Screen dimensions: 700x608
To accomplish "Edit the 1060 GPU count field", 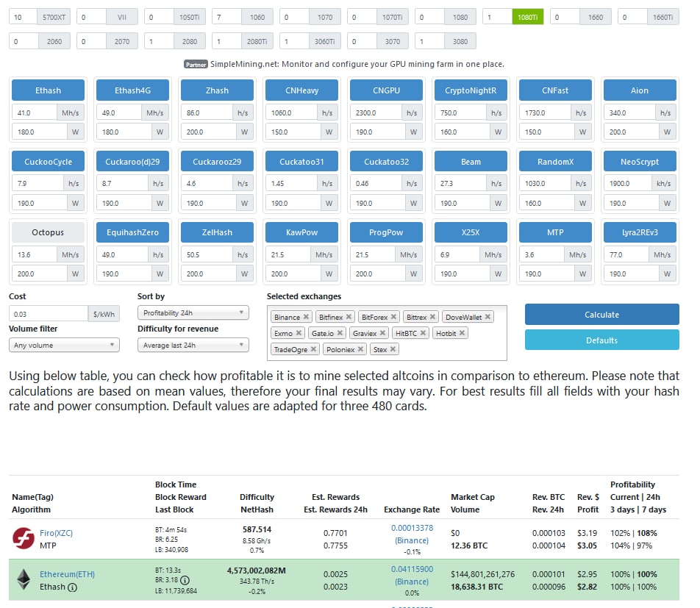I will click(226, 17).
